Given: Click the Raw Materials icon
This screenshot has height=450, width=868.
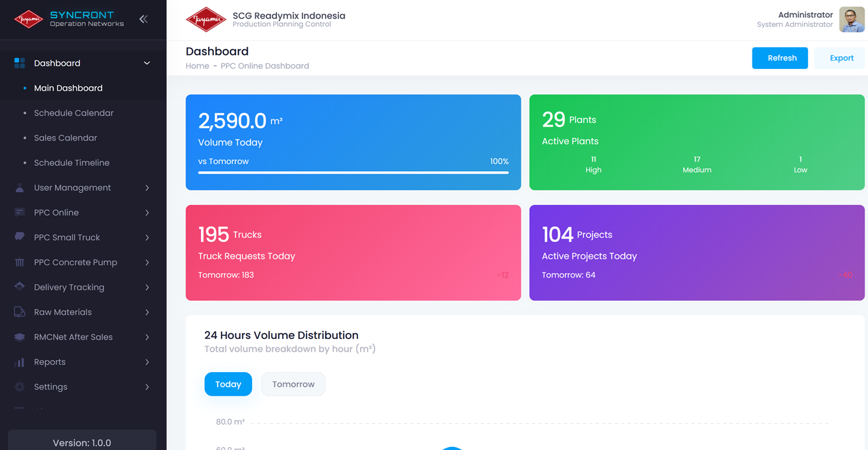Looking at the screenshot, I should (20, 312).
